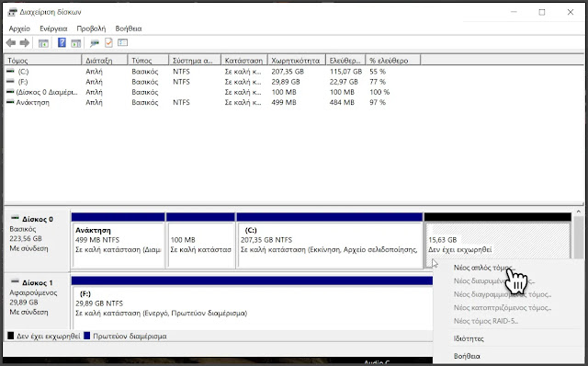Click the drive icon of the (C:) row
The height and width of the screenshot is (366, 588).
point(10,71)
